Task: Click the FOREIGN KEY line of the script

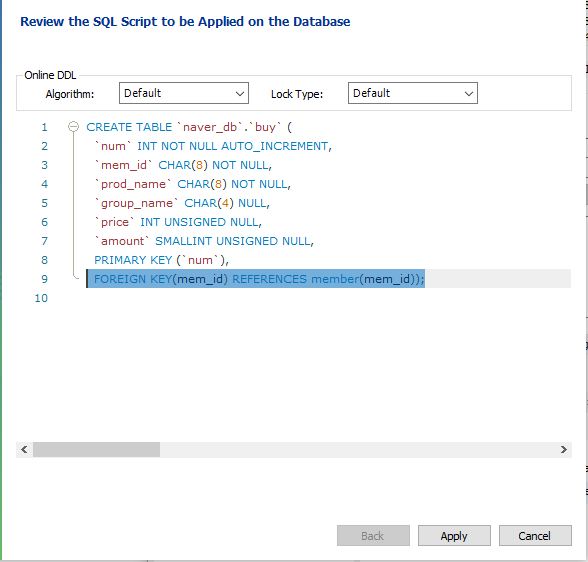Action: [259, 279]
